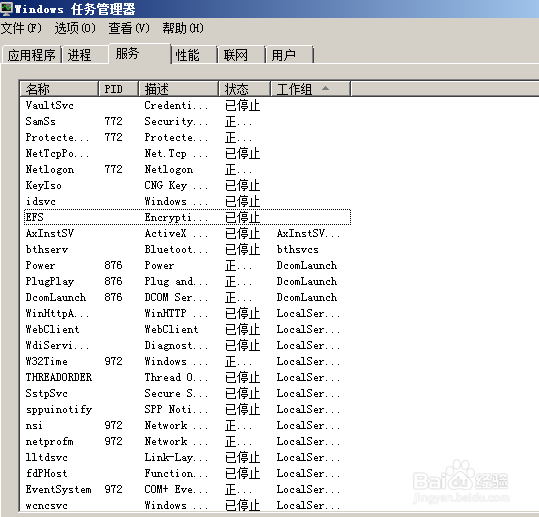Select the PlugPlay service row
The height and width of the screenshot is (517, 539).
pyautogui.click(x=187, y=281)
